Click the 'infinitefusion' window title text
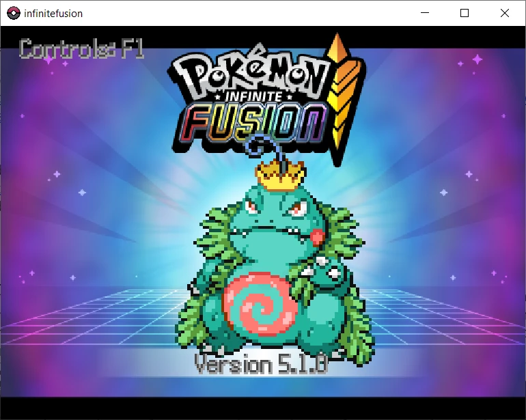The width and height of the screenshot is (526, 420). 53,14
